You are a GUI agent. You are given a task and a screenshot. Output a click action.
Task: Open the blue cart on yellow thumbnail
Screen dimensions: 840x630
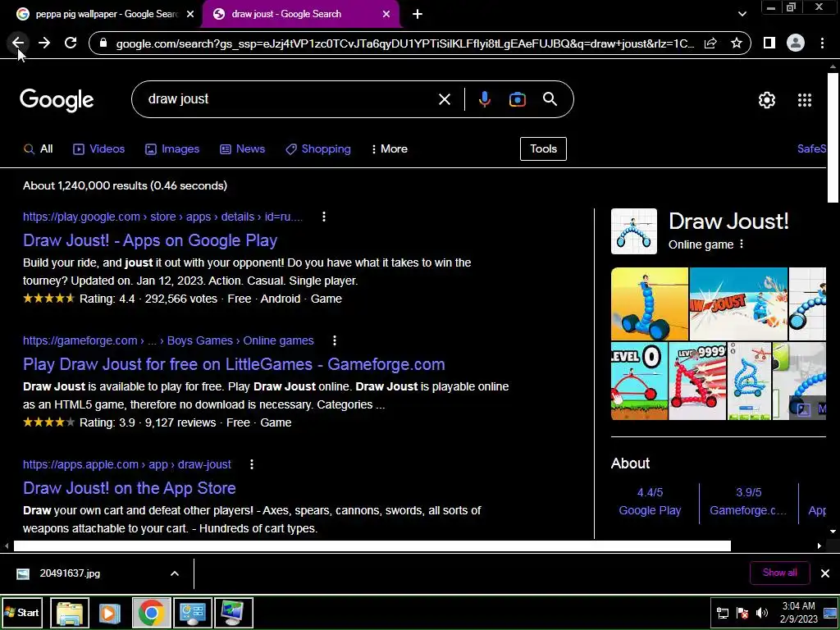click(x=650, y=304)
